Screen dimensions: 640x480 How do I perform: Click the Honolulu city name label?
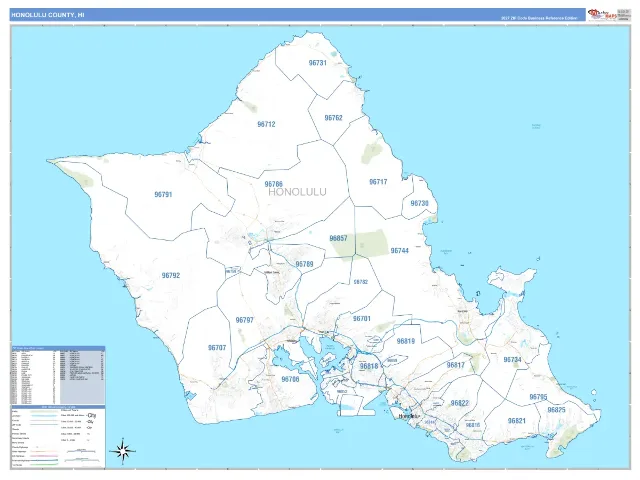409,416
